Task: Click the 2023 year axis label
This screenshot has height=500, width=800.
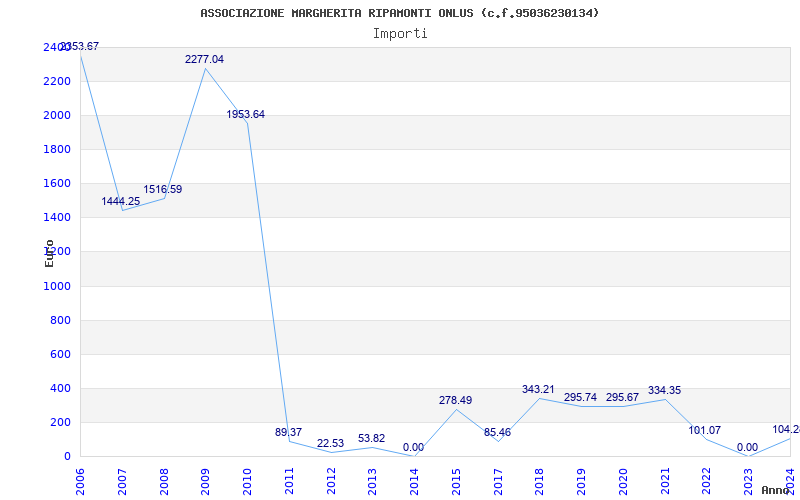Action: coord(749,482)
